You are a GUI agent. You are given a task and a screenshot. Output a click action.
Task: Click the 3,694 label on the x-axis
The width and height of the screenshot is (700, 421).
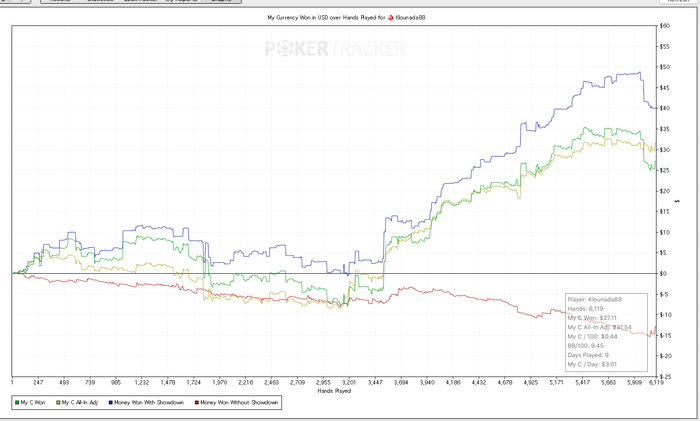coord(401,383)
